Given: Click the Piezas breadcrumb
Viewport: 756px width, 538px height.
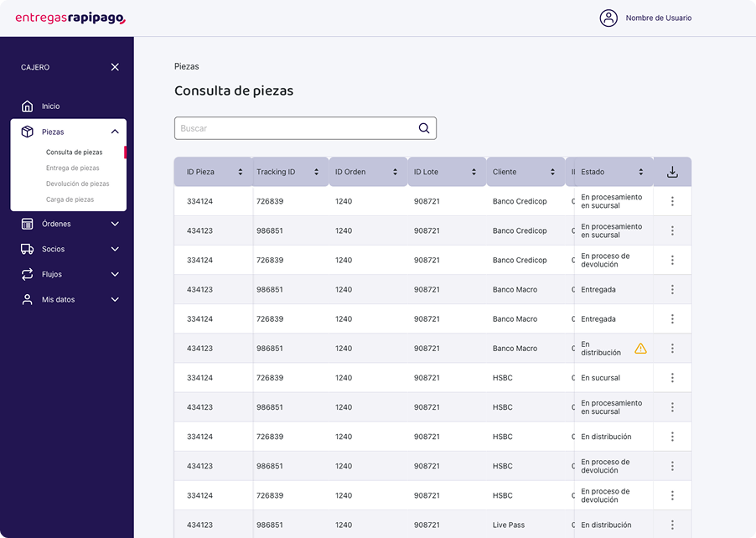Looking at the screenshot, I should tap(187, 66).
